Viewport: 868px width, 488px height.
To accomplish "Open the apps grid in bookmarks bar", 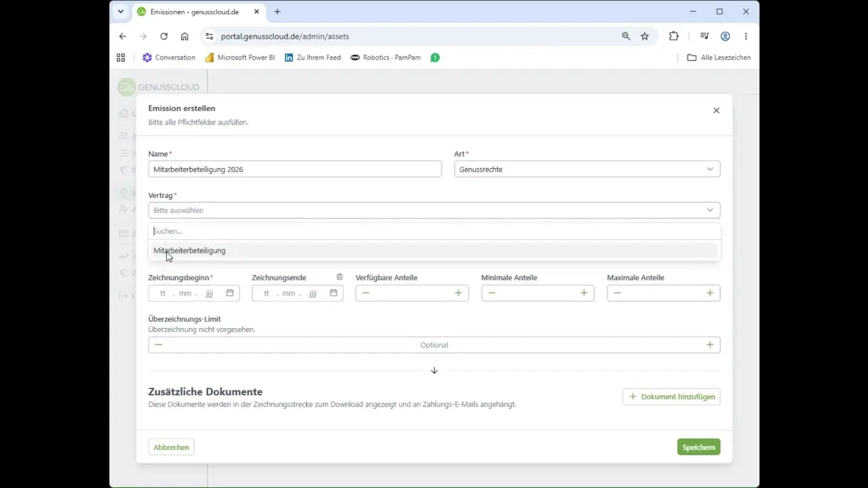I will [121, 58].
